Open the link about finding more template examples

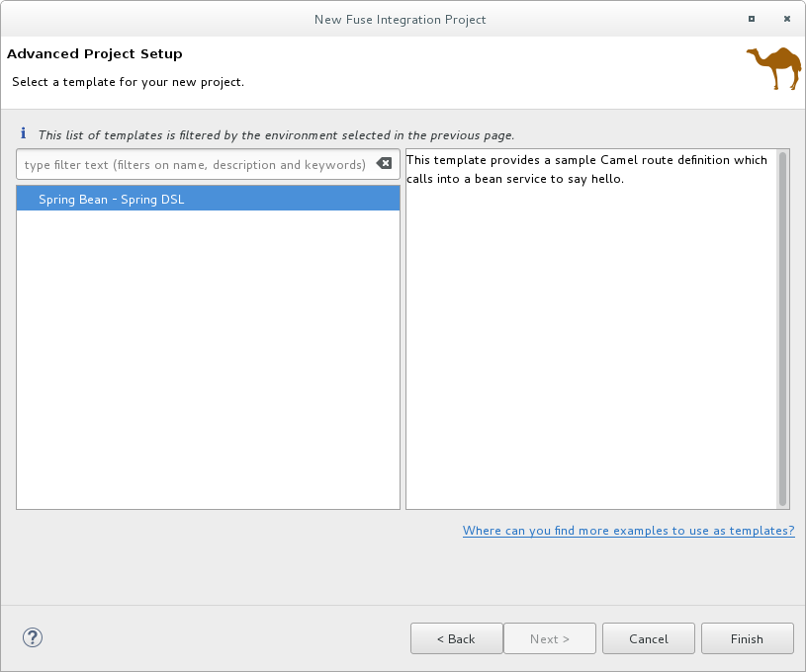(628, 531)
